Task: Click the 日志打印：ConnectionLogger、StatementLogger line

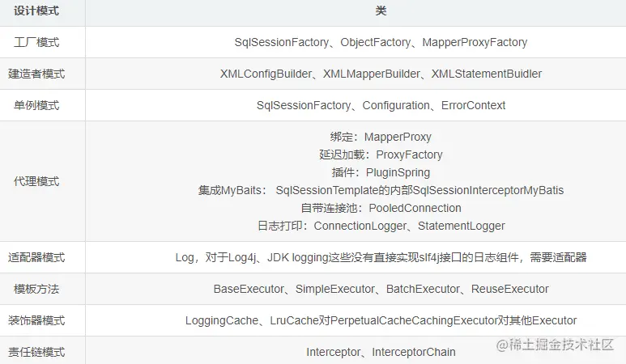Action: tap(381, 226)
